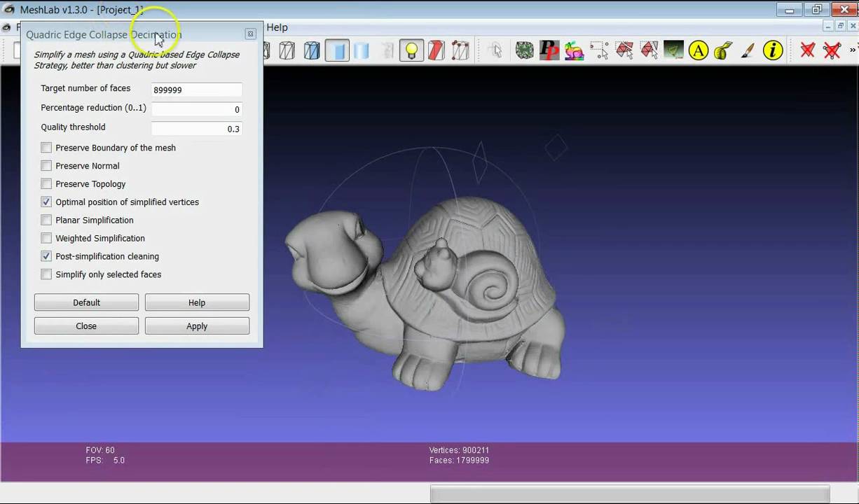
Task: Open the Help menu
Action: 277,27
